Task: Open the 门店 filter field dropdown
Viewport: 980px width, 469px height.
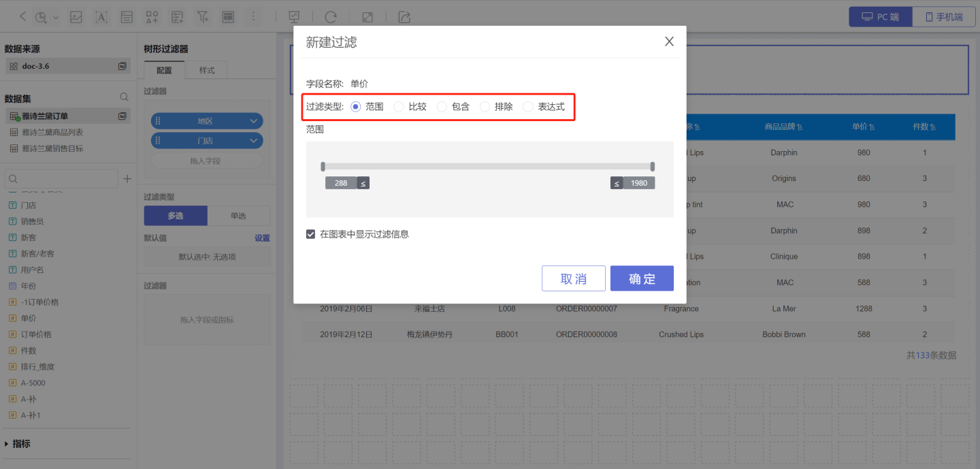Action: click(x=255, y=141)
